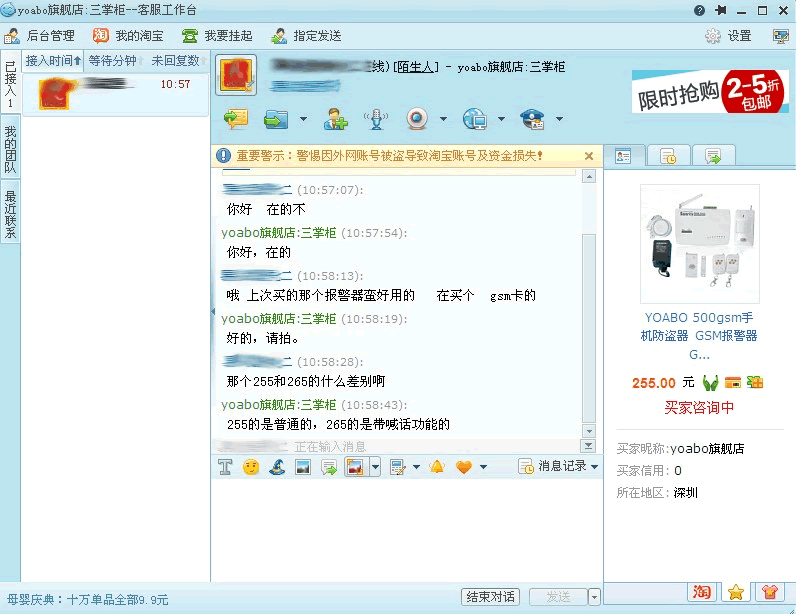Sort by 接入时间 column header

pos(53,61)
